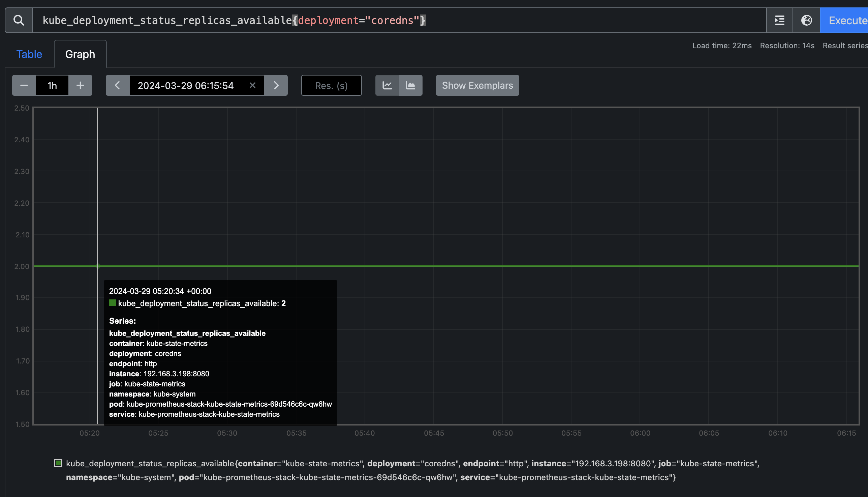Click the search magnifier icon
The height and width of the screenshot is (497, 868).
(x=19, y=21)
